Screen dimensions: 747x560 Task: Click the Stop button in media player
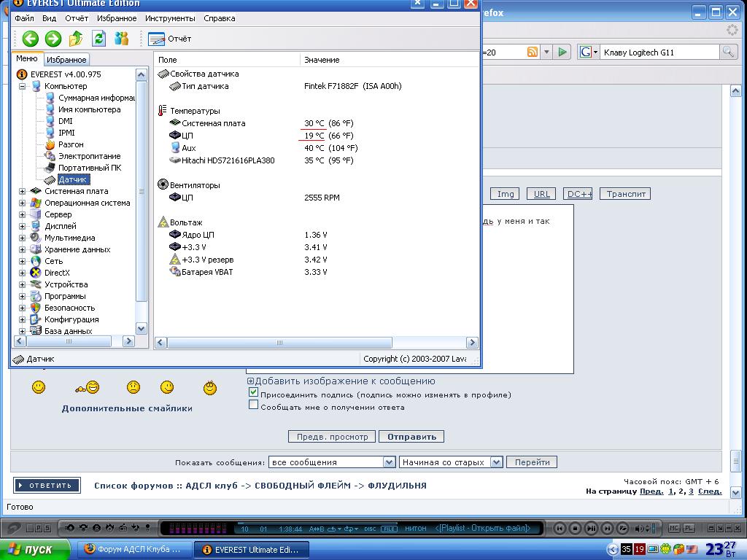(x=575, y=528)
